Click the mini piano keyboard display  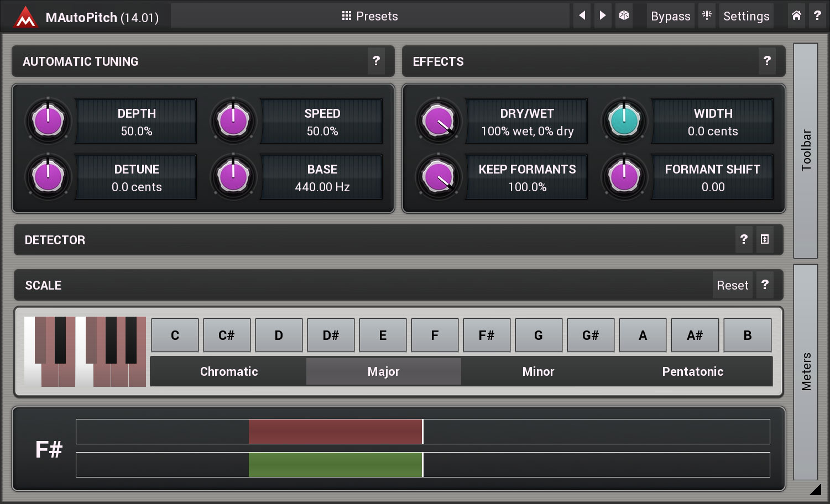tap(85, 351)
